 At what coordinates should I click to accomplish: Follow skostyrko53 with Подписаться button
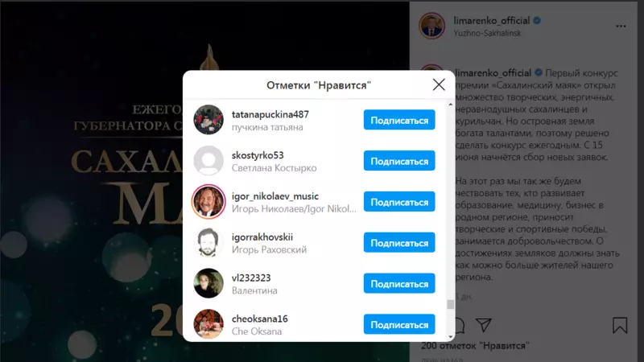[399, 160]
